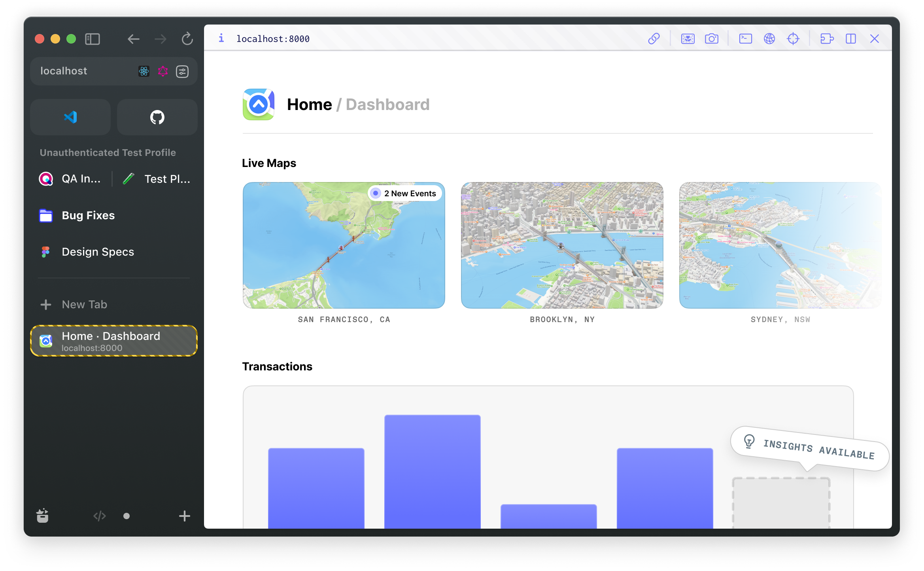The height and width of the screenshot is (571, 924).
Task: Toggle the code view at sidebar bottom
Action: click(x=99, y=516)
